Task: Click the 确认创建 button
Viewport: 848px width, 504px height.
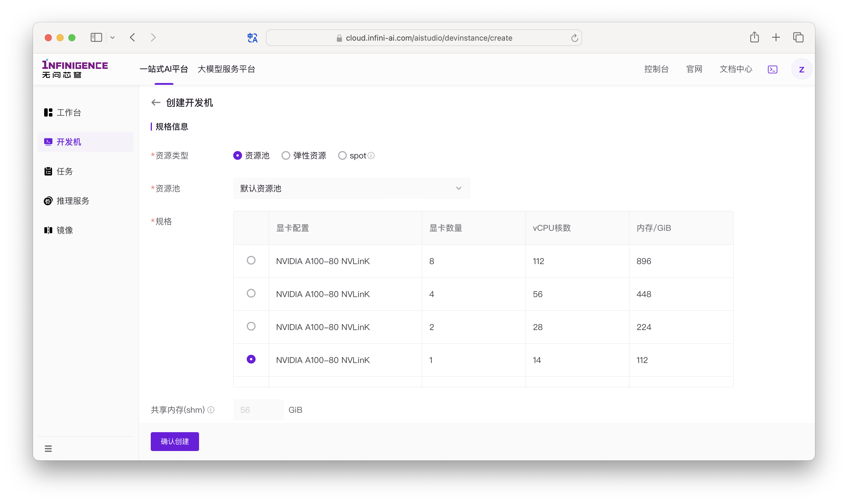Action: point(175,442)
